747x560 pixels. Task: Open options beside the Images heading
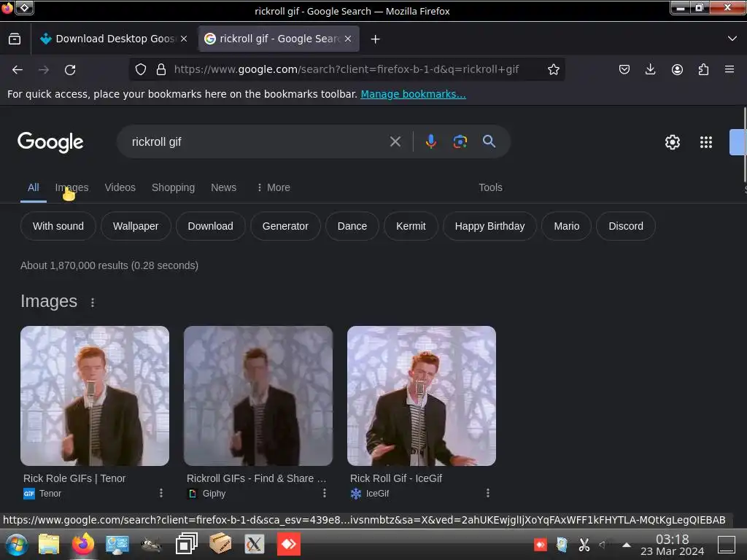click(x=93, y=303)
